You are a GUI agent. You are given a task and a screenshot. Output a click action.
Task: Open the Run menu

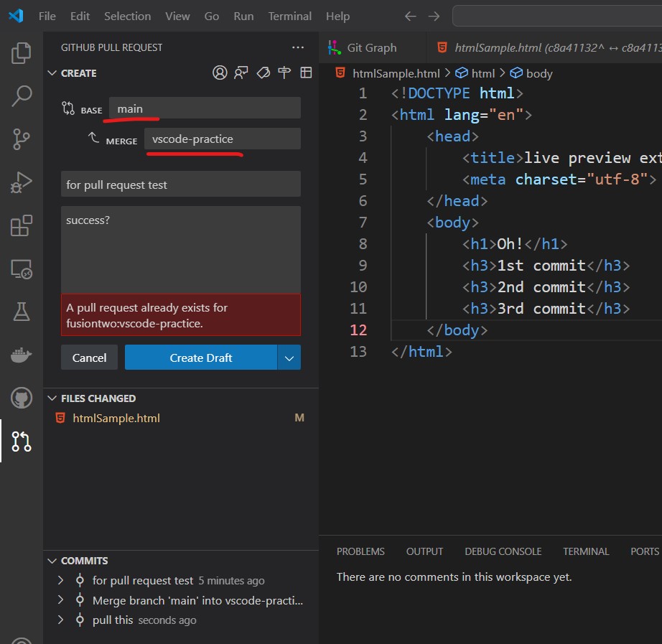pyautogui.click(x=243, y=16)
